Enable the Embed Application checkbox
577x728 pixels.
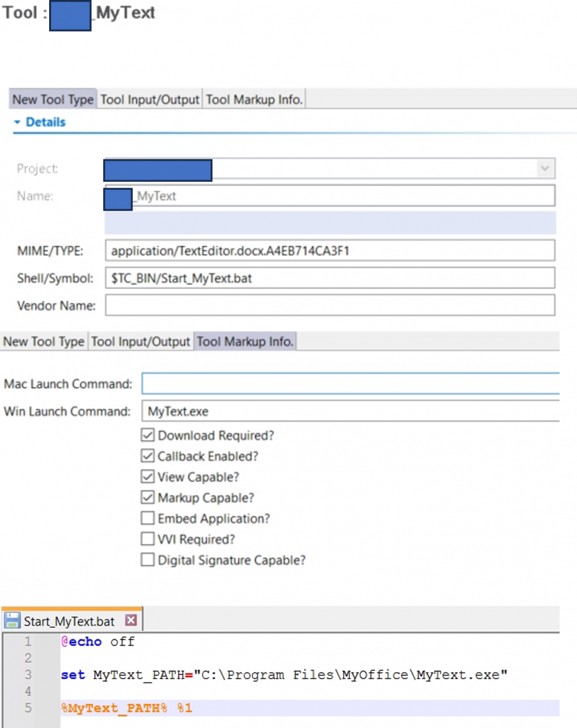point(147,519)
